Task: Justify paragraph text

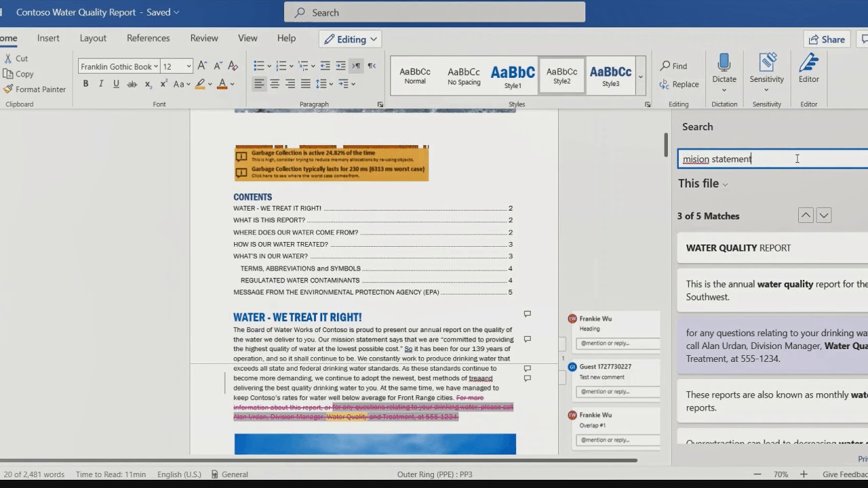Action: click(306, 84)
